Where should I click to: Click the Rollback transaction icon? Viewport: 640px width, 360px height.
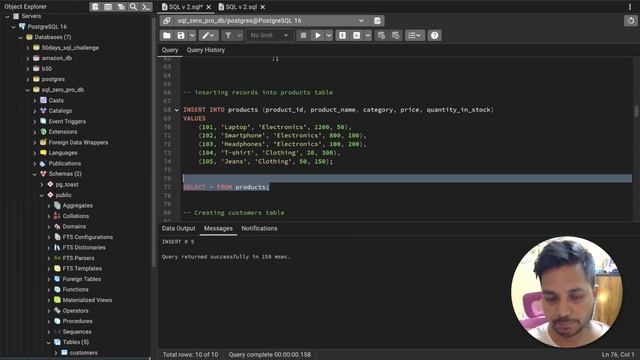click(396, 36)
